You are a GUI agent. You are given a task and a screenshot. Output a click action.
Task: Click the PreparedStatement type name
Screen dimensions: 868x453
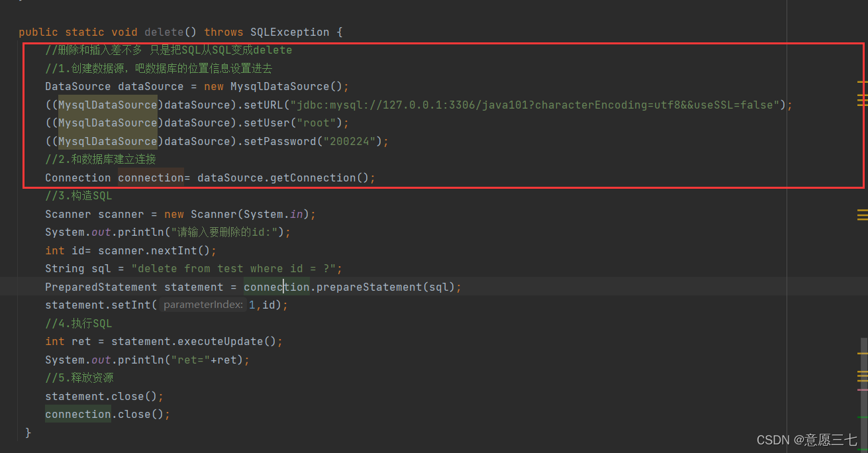101,287
